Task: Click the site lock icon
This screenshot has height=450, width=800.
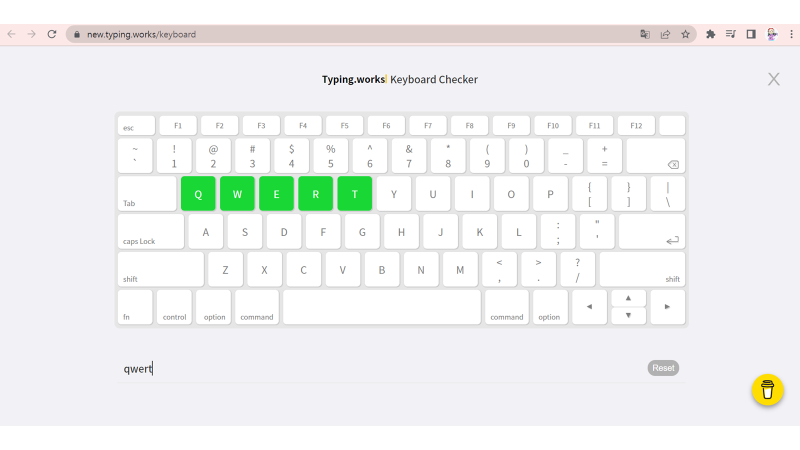Action: tap(77, 34)
